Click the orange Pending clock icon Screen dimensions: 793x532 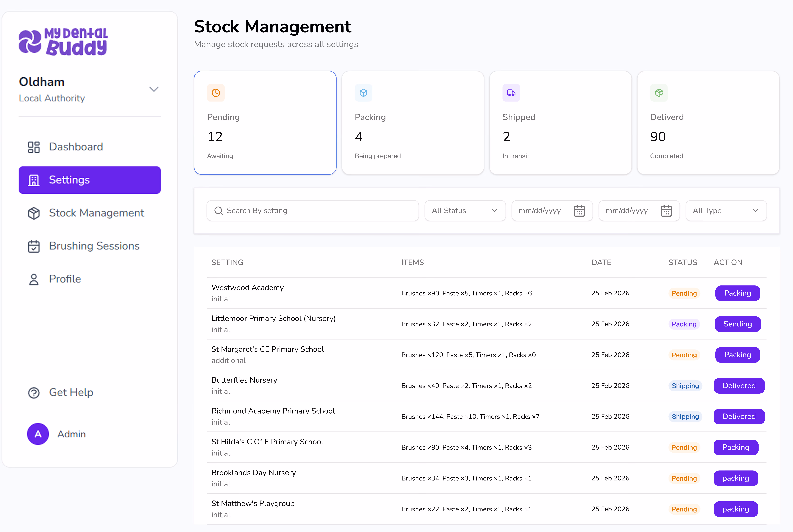click(x=216, y=93)
